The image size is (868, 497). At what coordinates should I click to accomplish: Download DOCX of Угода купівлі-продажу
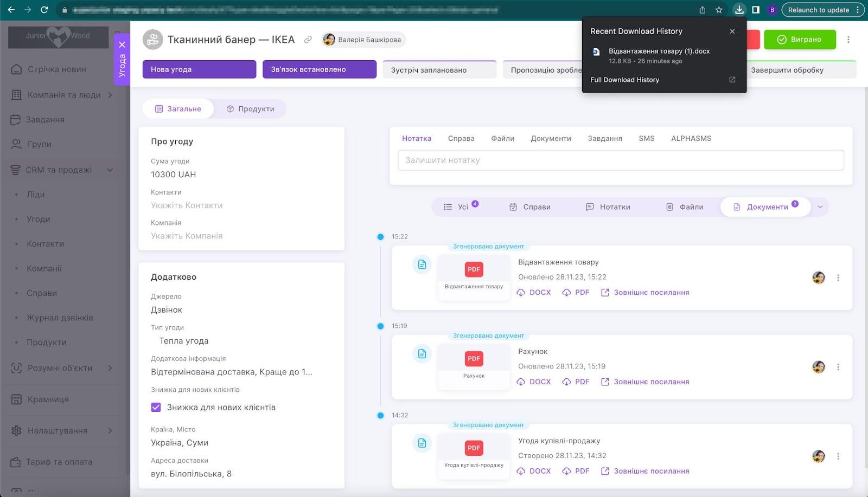(534, 472)
